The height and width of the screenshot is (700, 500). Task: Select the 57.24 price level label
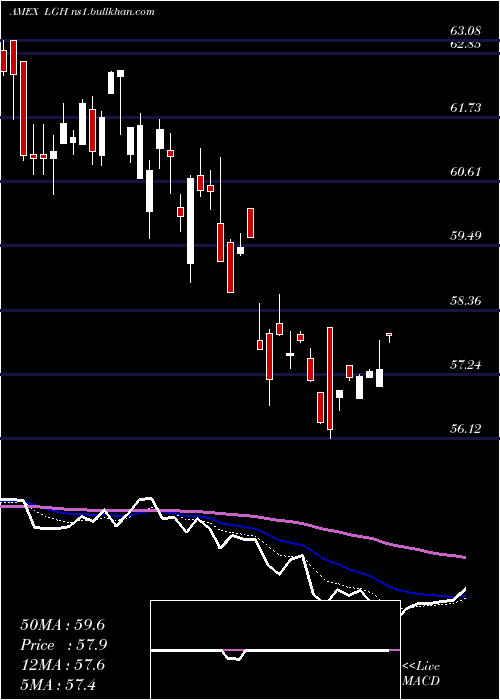point(465,364)
